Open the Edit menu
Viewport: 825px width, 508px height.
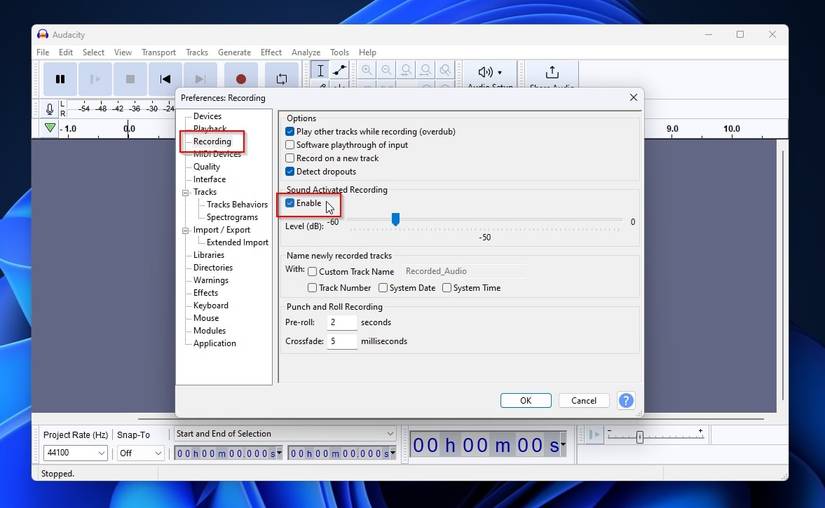click(66, 52)
